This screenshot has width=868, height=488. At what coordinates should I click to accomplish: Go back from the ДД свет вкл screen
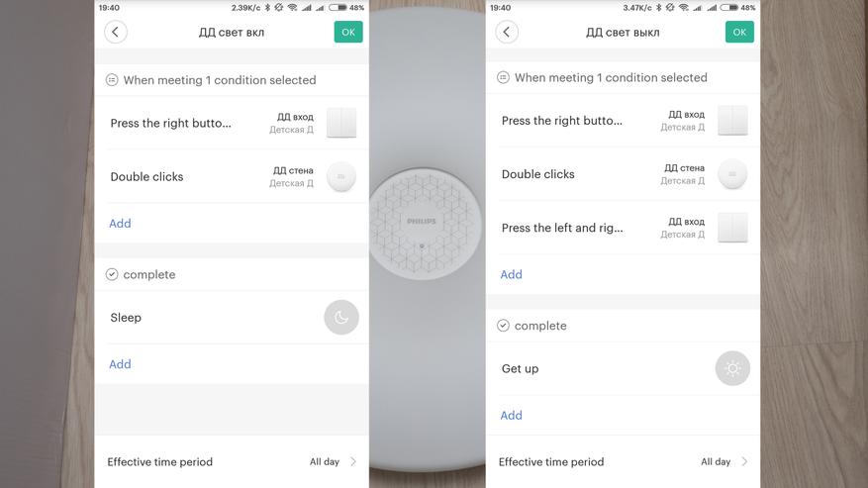(x=115, y=32)
